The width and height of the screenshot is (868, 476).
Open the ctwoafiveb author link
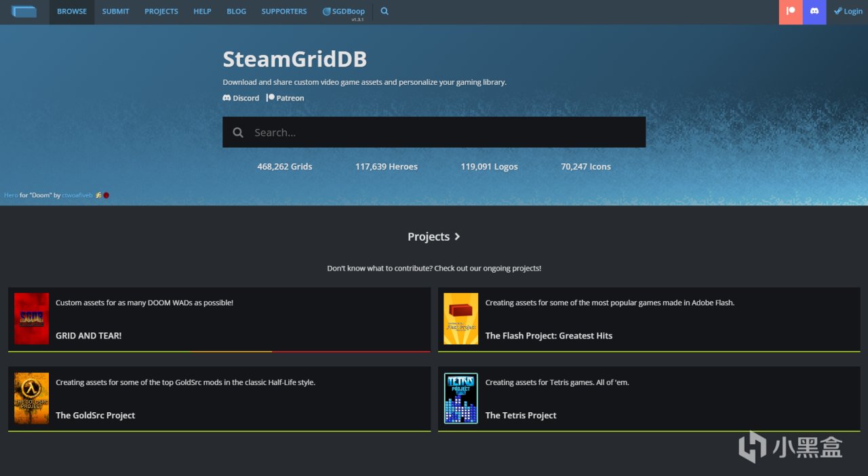[x=77, y=195]
